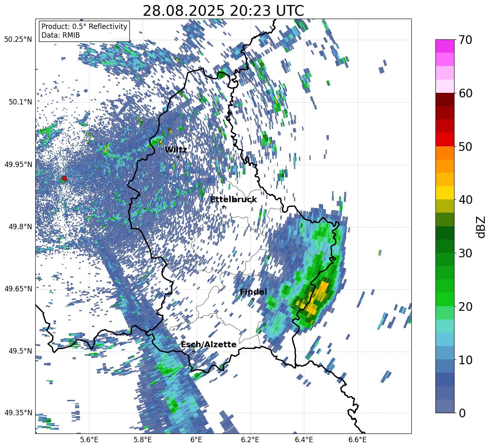Viewport: 491px width, 448px height.
Task: Click the colorbar tick label 50
Action: pos(465,146)
